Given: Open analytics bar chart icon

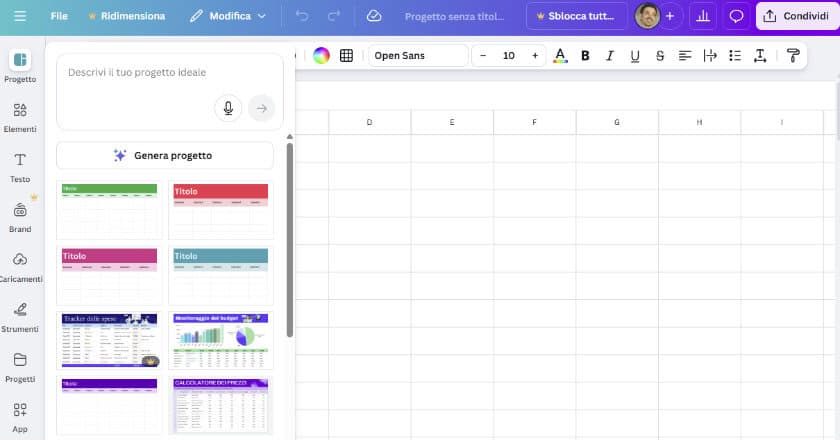Looking at the screenshot, I should tap(703, 16).
